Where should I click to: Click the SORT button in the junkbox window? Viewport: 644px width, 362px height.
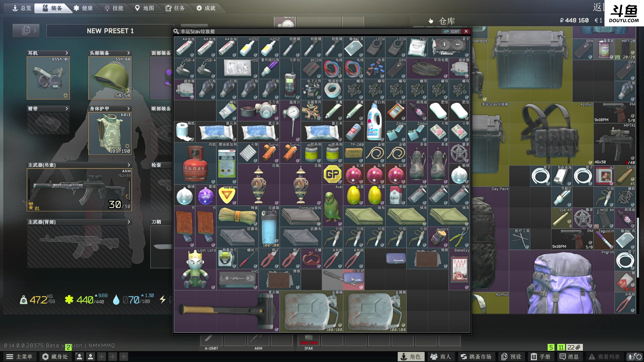tap(452, 31)
